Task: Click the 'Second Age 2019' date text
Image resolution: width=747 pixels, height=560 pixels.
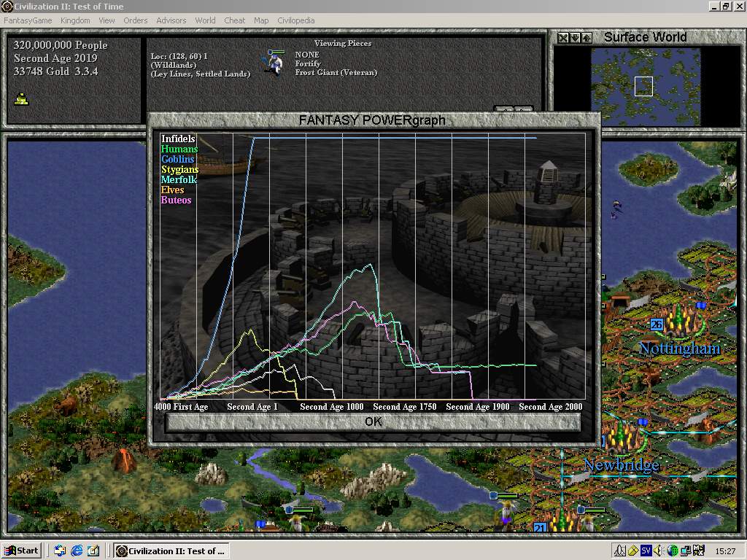Action: coord(55,58)
